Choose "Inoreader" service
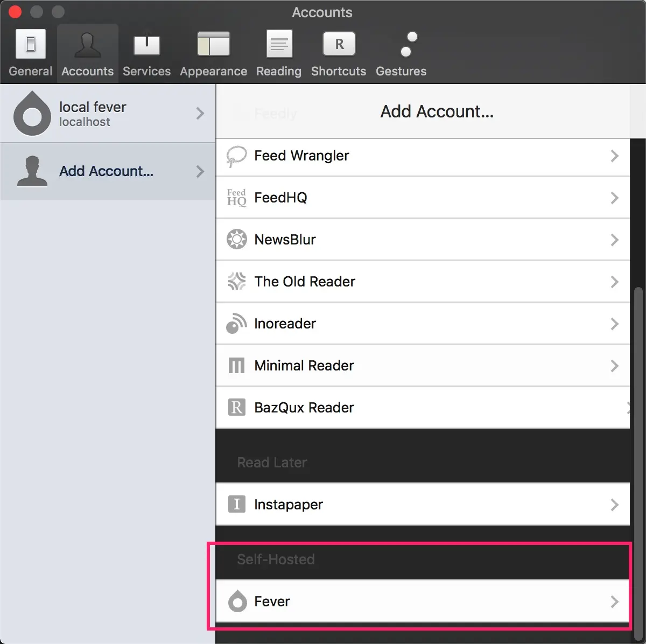The width and height of the screenshot is (646, 644). pyautogui.click(x=285, y=324)
